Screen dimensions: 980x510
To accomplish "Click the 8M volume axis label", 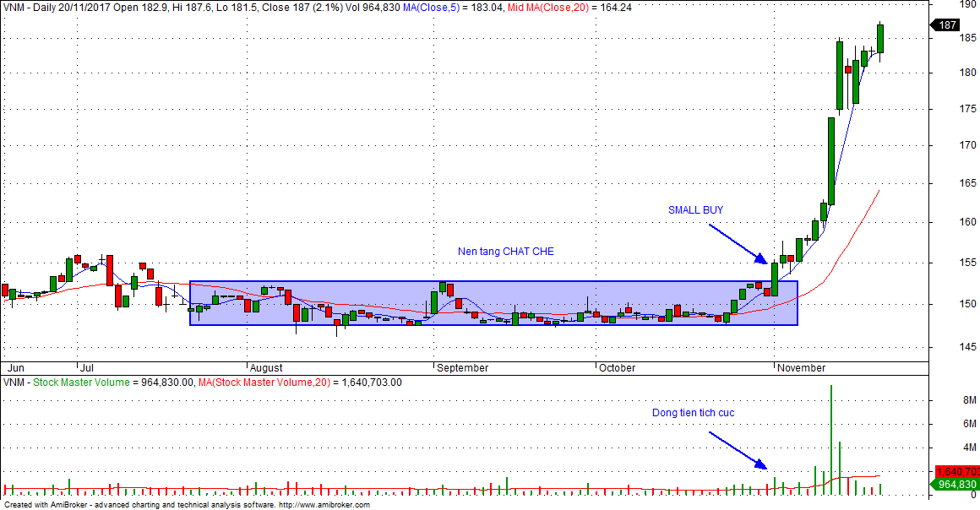I will click(x=969, y=400).
